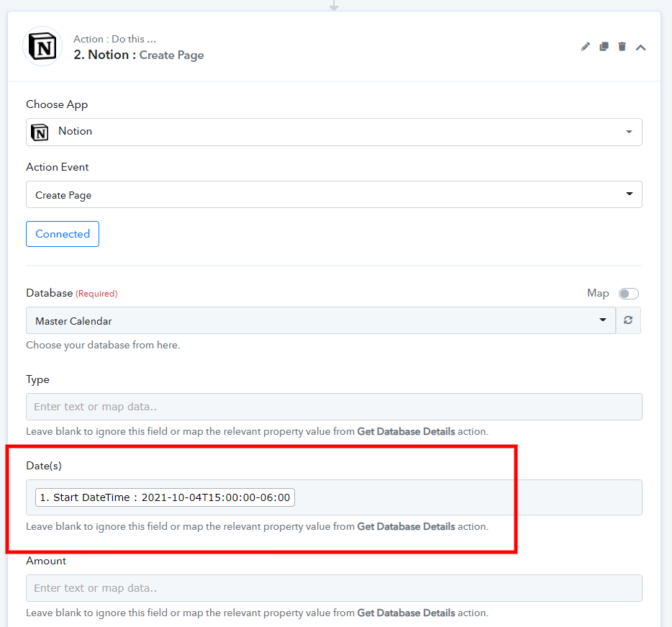The width and height of the screenshot is (672, 627).
Task: Collapse the Notion action step chevron
Action: 641,48
